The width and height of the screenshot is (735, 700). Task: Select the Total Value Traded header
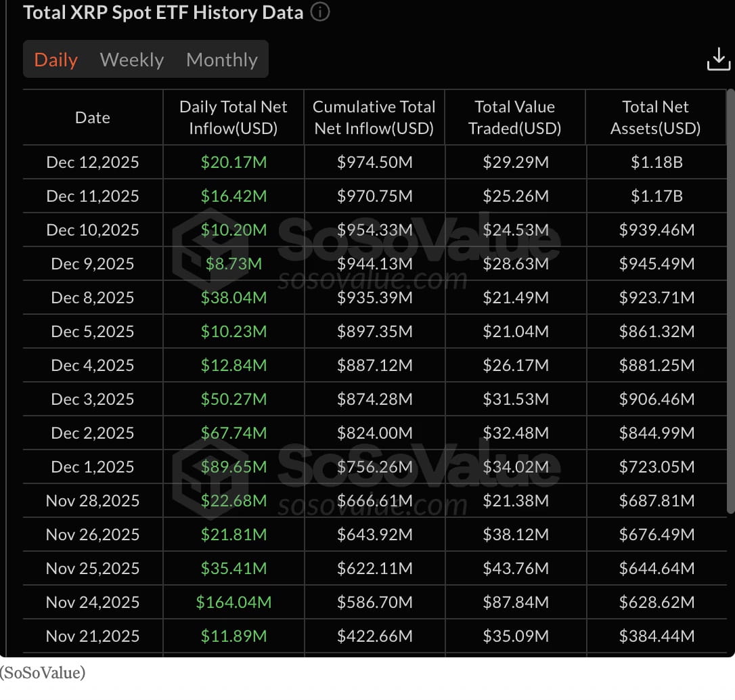(514, 116)
